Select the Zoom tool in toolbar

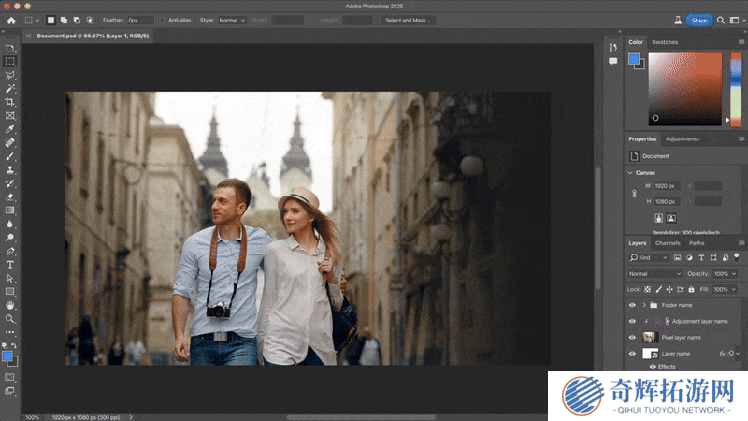pos(10,319)
